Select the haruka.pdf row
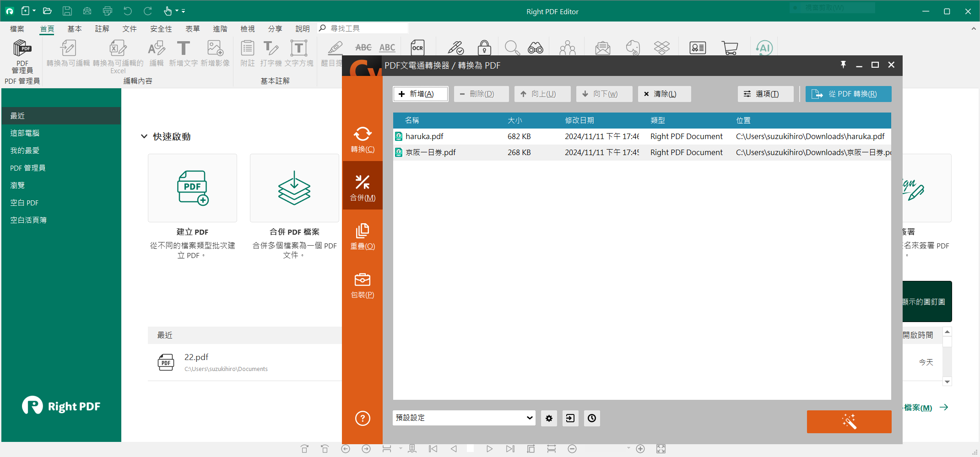This screenshot has height=457, width=980. (x=642, y=136)
